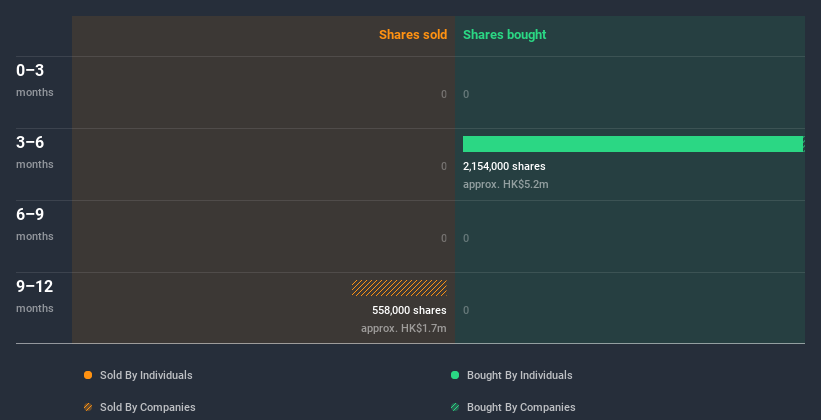Click the shares sold zero in 0–3 months row
Screen dimensions: 821x420
point(444,94)
